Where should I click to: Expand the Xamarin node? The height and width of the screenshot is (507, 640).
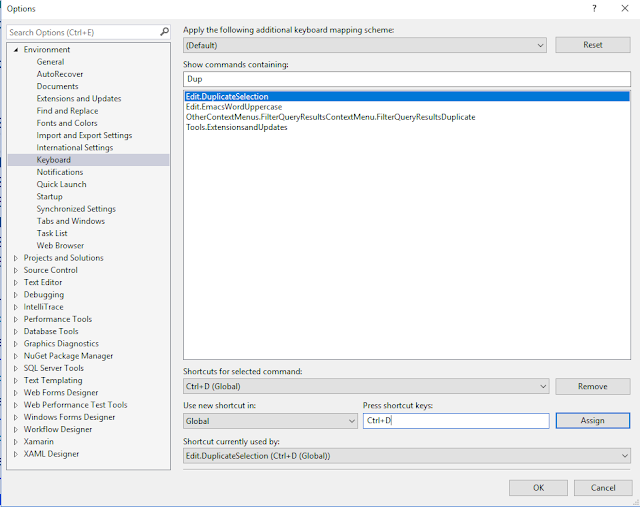[x=16, y=442]
